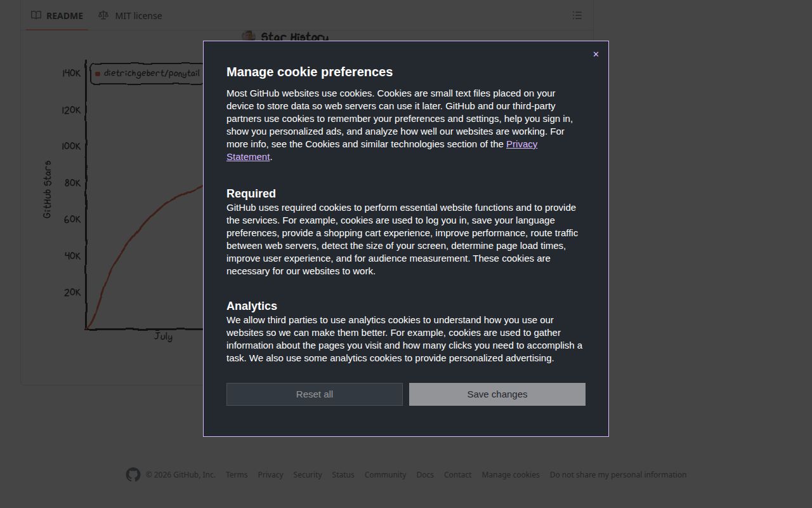Open the Community footer link
Viewport: 812px width, 508px height.
point(385,474)
